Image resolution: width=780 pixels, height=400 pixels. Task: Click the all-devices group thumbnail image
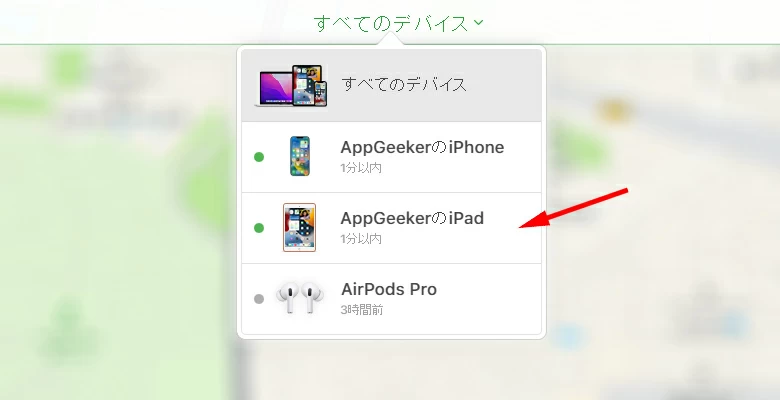[291, 86]
